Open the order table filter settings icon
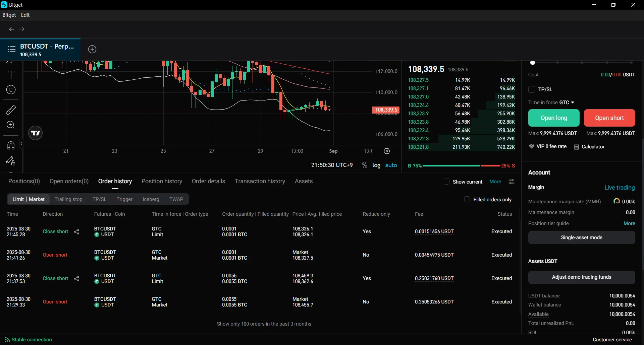 (x=512, y=182)
